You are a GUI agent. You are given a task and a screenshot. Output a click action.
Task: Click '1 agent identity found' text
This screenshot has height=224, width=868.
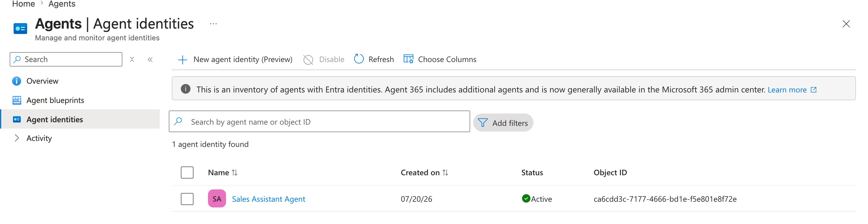(x=210, y=145)
